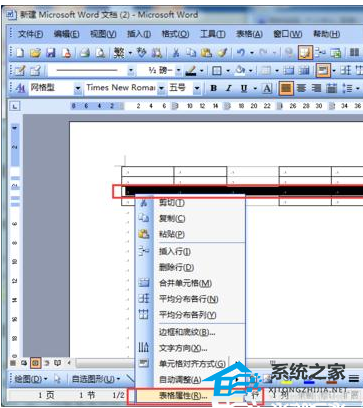
Task: Select 平均分布各行(N) in context menu
Action: [x=191, y=299]
